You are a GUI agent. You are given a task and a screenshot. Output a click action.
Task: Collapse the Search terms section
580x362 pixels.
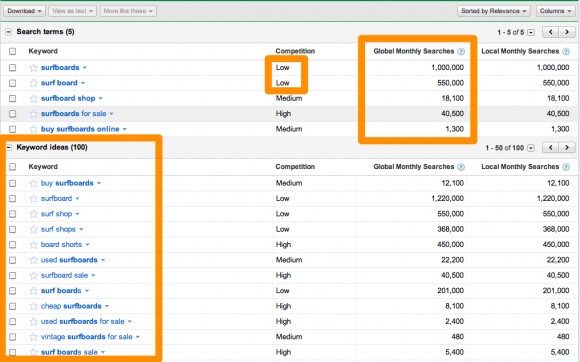tap(8, 32)
